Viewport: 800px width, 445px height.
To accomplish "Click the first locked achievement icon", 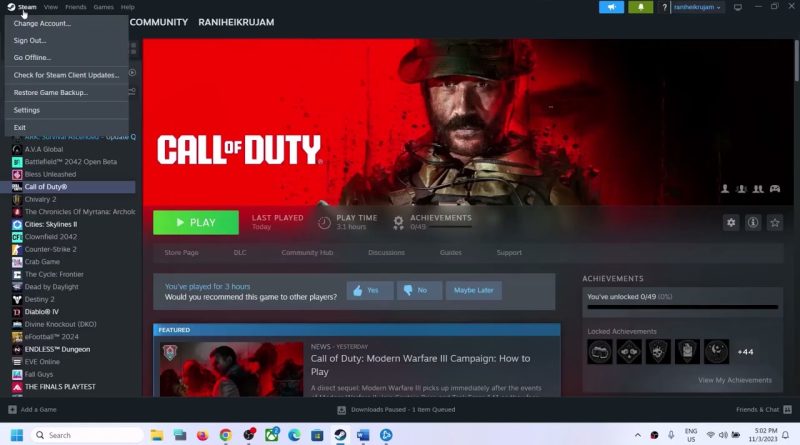I will 599,352.
